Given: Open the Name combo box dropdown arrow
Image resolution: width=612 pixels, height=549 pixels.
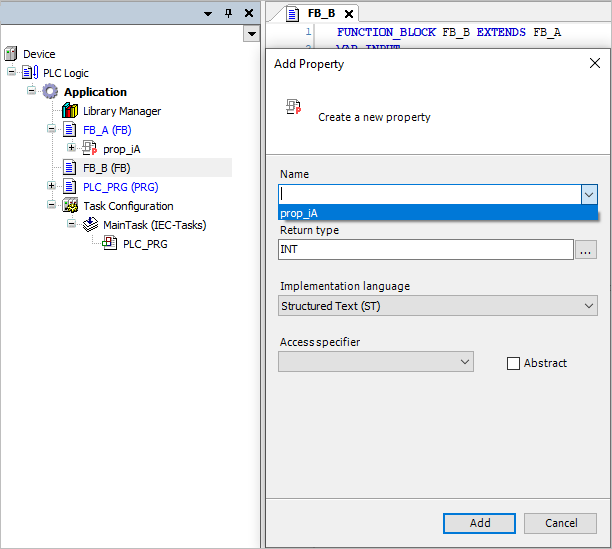Looking at the screenshot, I should [x=589, y=194].
